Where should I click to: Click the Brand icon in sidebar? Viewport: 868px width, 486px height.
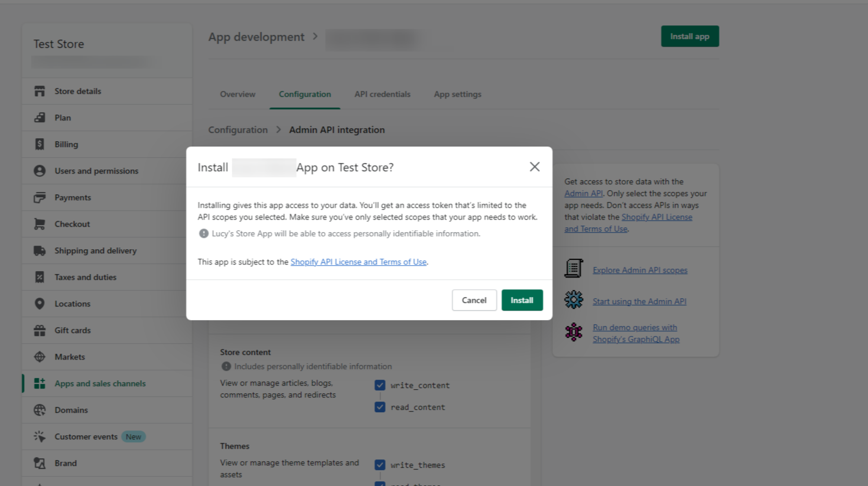(x=40, y=463)
